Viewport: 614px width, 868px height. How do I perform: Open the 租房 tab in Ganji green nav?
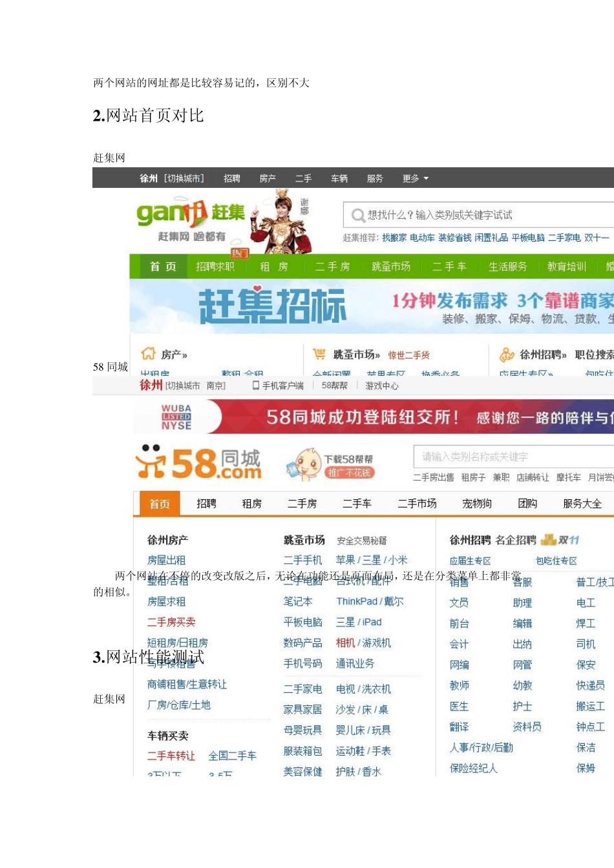(x=273, y=266)
